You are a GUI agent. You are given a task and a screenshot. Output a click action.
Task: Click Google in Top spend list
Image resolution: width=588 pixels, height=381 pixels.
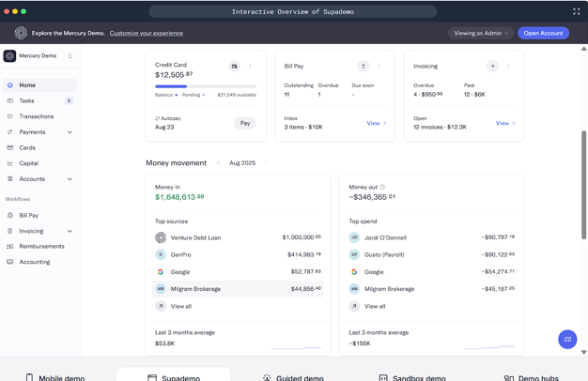(x=432, y=271)
